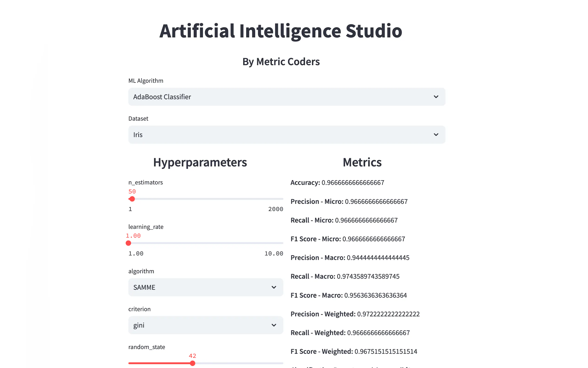Image resolution: width=588 pixels, height=368 pixels.
Task: Click the random_state slider handle at 42
Action: tap(193, 363)
